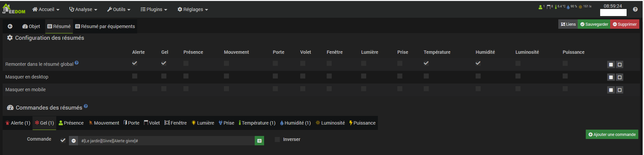Click the presence summary icon in header
This screenshot has height=155, width=644.
pyautogui.click(x=541, y=7)
